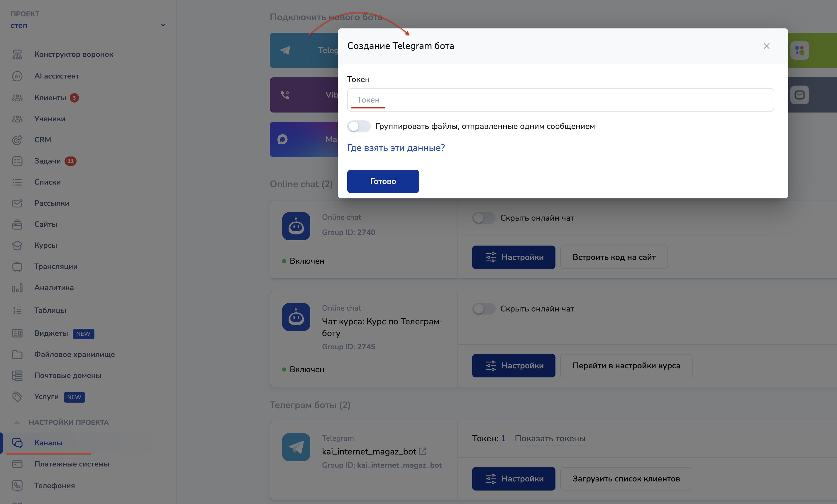The height and width of the screenshot is (504, 837).
Task: Close the Создание Telegram бота dialog
Action: tap(766, 46)
